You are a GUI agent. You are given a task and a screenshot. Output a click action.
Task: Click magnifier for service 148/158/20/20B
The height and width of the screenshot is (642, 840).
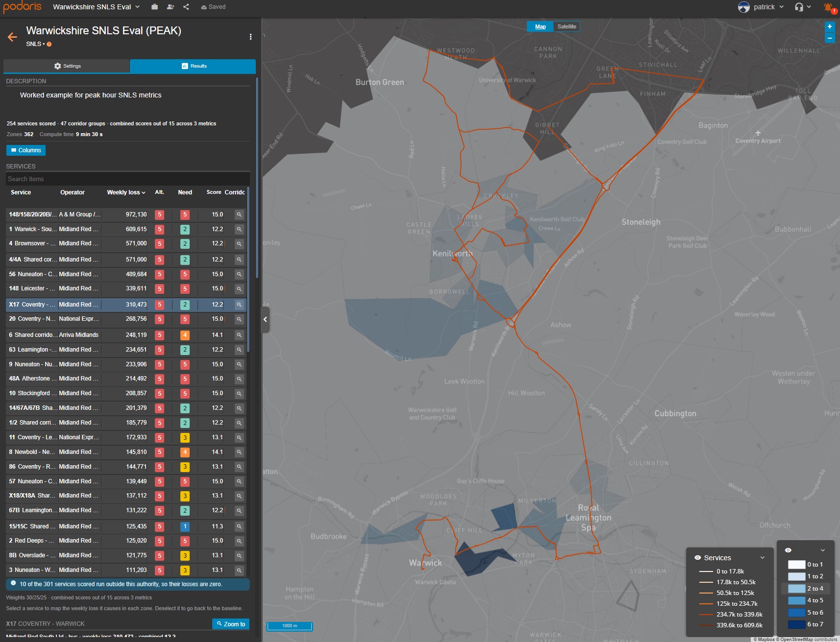point(239,214)
